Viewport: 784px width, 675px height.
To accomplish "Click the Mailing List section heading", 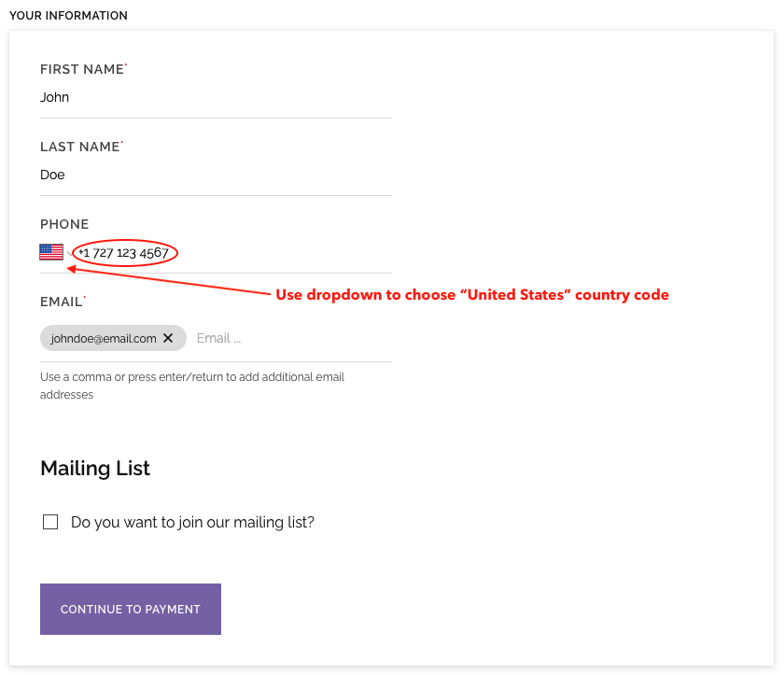I will pos(95,468).
